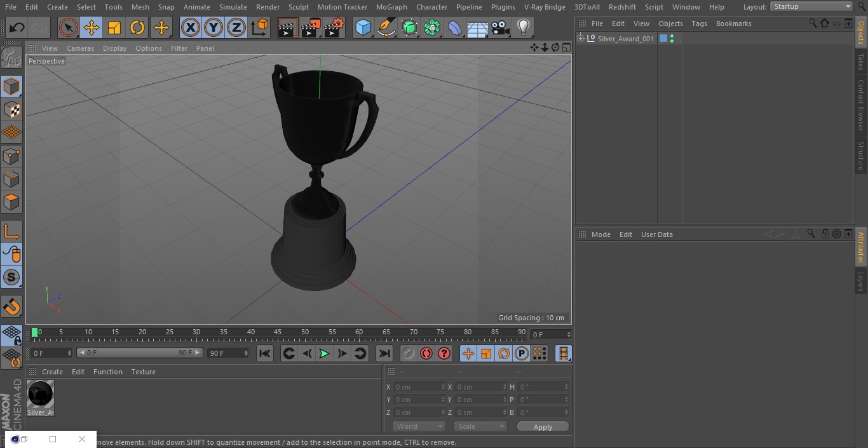The height and width of the screenshot is (448, 868).
Task: Add a bend deformer object
Action: 455,27
